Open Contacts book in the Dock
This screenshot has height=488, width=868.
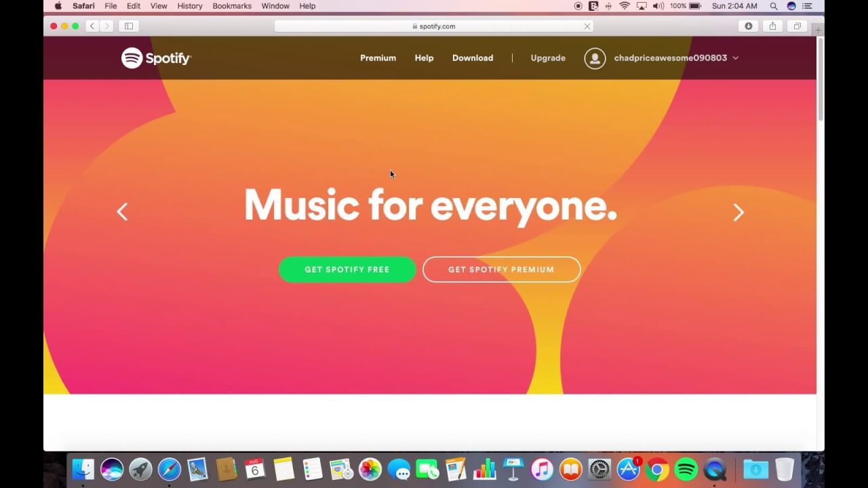point(226,469)
